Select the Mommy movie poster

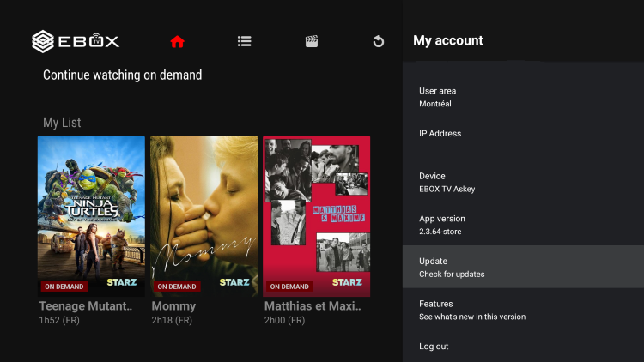(x=204, y=216)
